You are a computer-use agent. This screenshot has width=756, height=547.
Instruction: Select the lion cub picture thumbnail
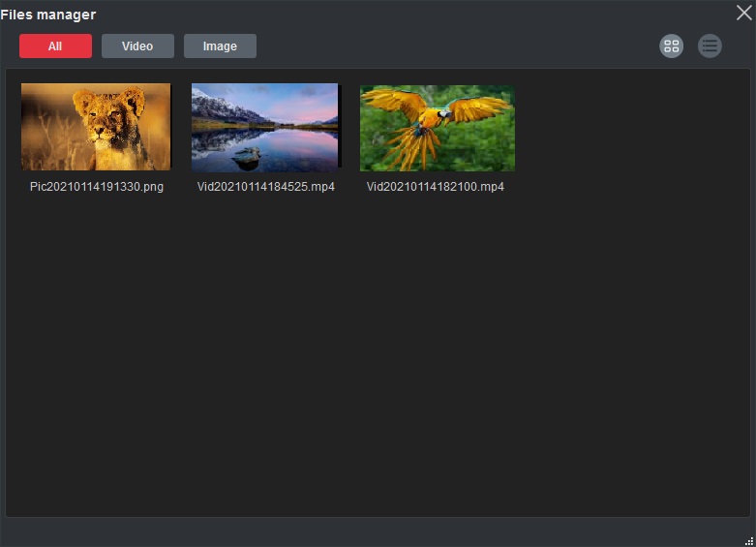coord(96,127)
